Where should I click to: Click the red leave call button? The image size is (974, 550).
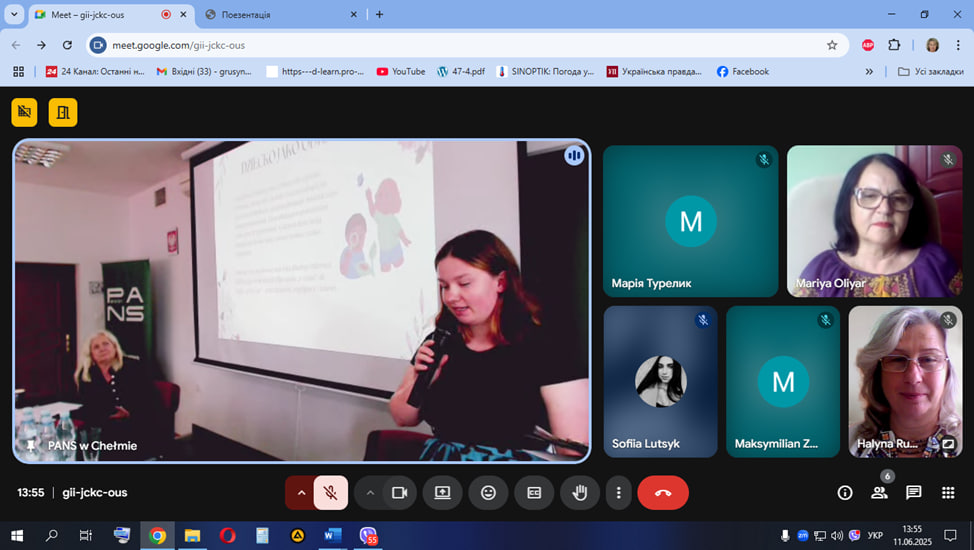(x=662, y=492)
